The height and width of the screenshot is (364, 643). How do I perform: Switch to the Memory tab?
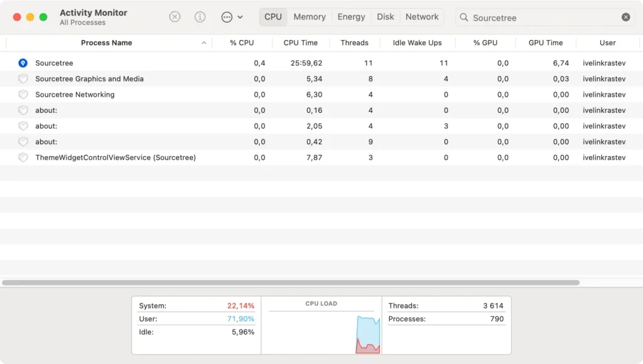tap(310, 17)
